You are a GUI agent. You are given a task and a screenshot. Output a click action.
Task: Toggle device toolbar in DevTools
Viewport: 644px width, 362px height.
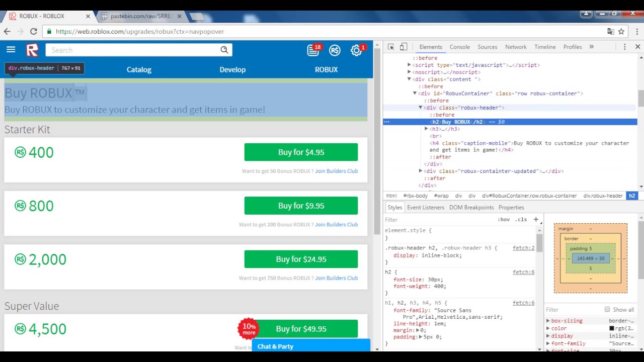(404, 47)
